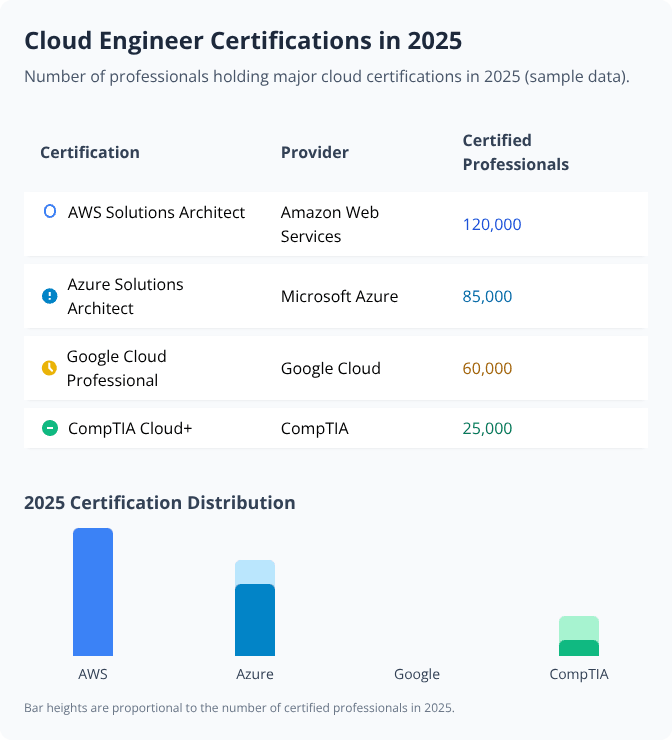Click the 25,000 value
672x740 pixels.
point(487,429)
